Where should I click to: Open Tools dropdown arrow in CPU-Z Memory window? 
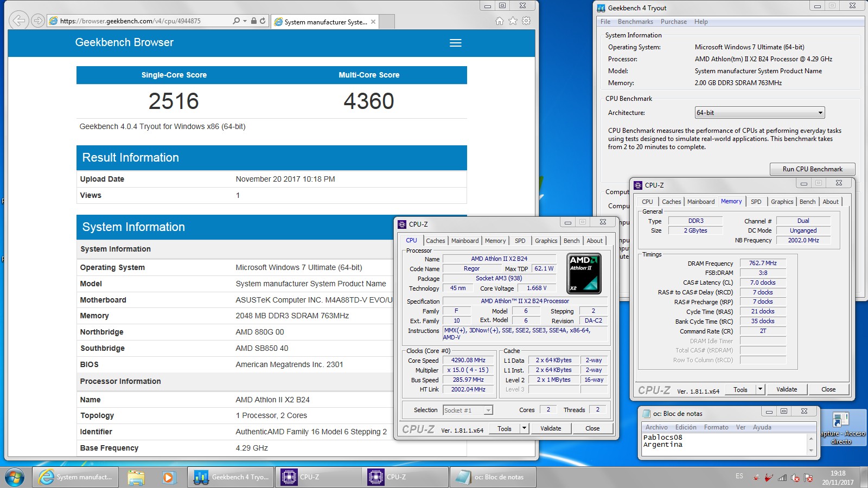pyautogui.click(x=760, y=389)
